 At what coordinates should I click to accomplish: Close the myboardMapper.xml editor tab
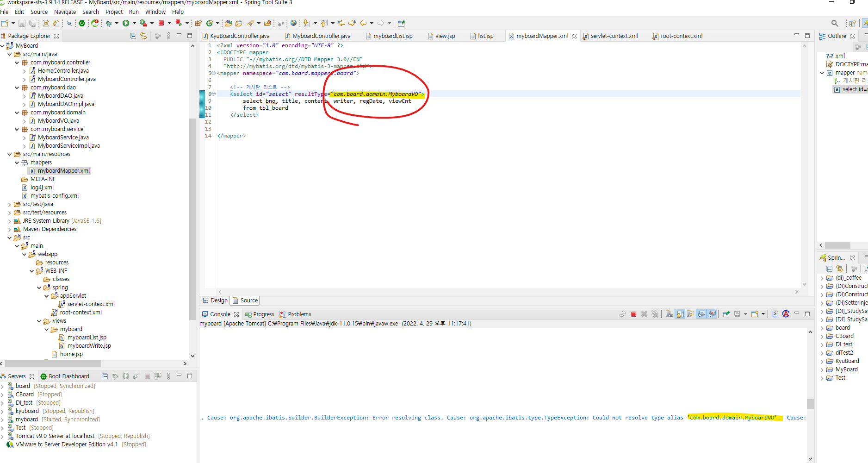(x=574, y=36)
